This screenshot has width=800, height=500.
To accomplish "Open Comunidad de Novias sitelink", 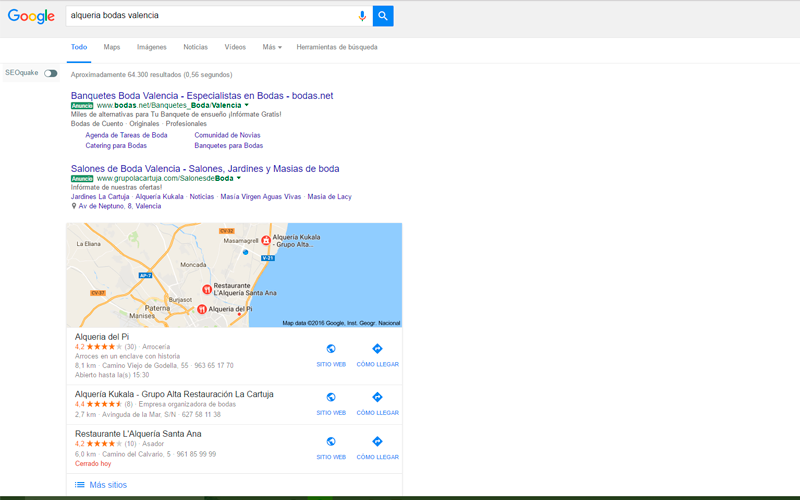I will (x=228, y=135).
